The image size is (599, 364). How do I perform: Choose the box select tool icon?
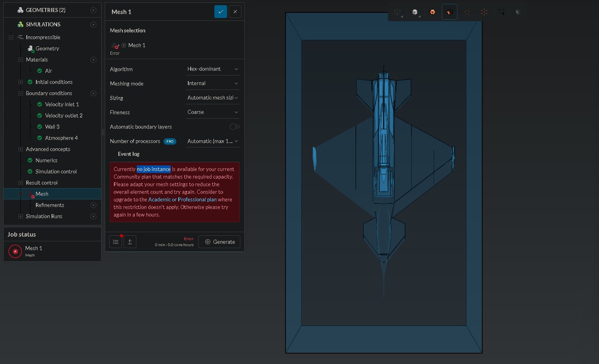501,12
